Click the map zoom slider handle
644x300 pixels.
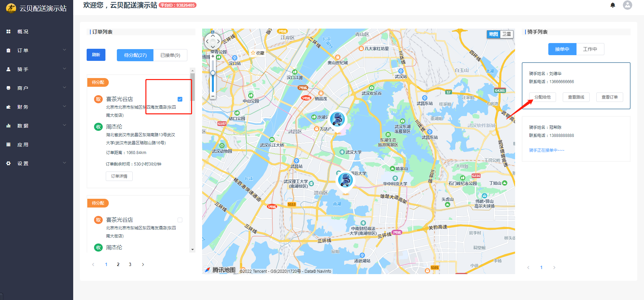213,73
